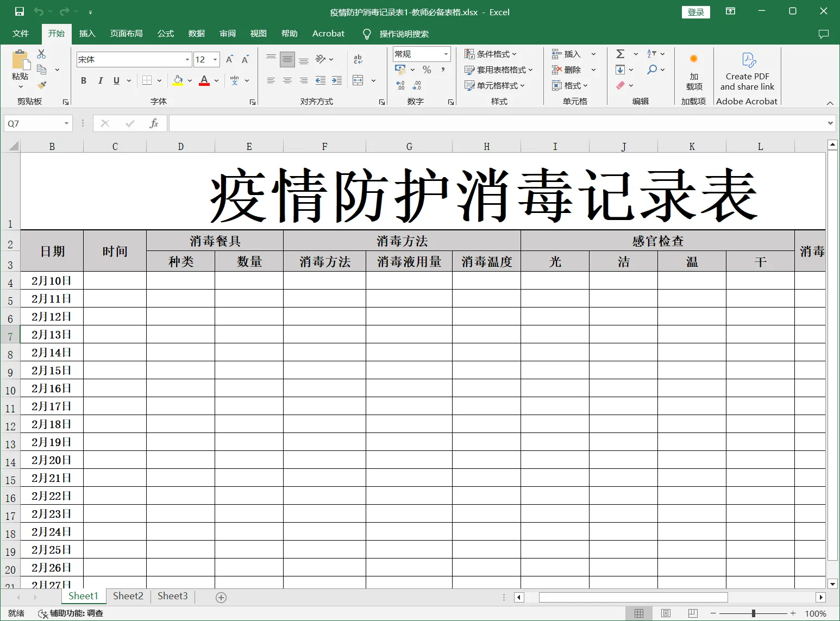
Task: Click the Comma Style icon
Action: pos(443,70)
